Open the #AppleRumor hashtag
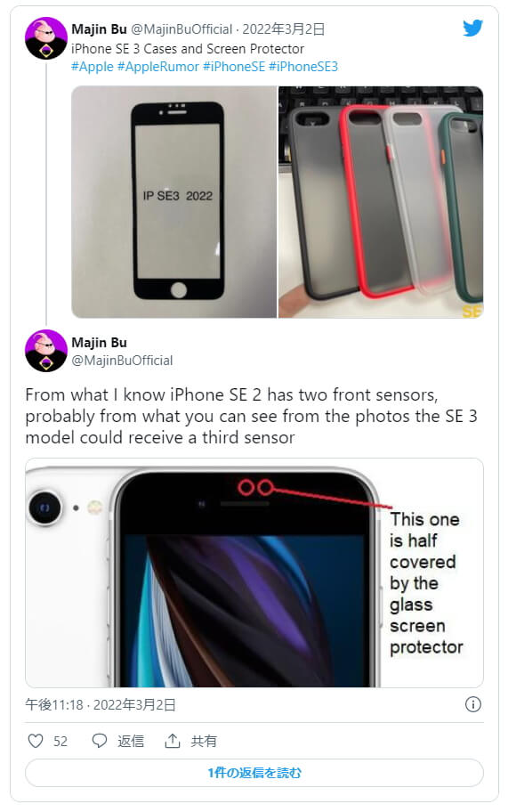This screenshot has width=508, height=812. click(x=158, y=66)
